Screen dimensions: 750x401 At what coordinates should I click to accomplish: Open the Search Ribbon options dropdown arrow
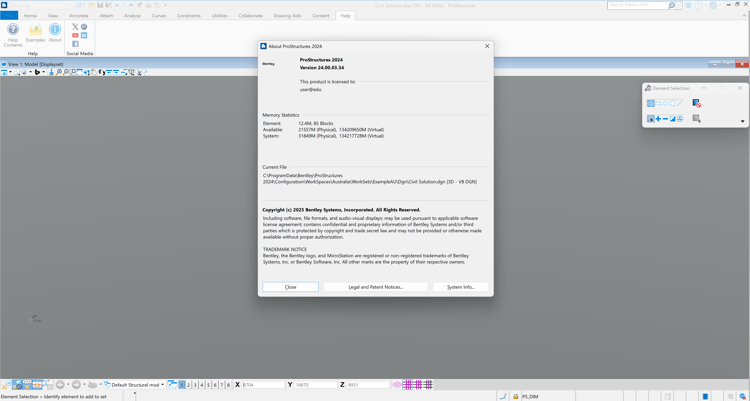point(679,5)
